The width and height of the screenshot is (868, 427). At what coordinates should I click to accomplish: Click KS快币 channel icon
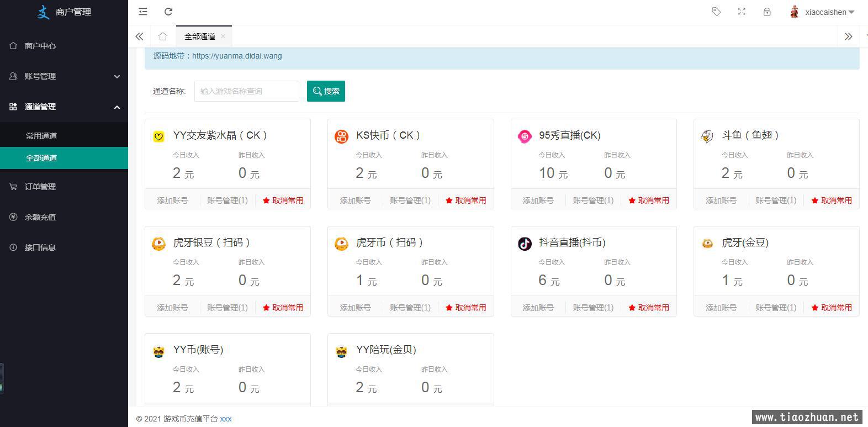click(342, 136)
